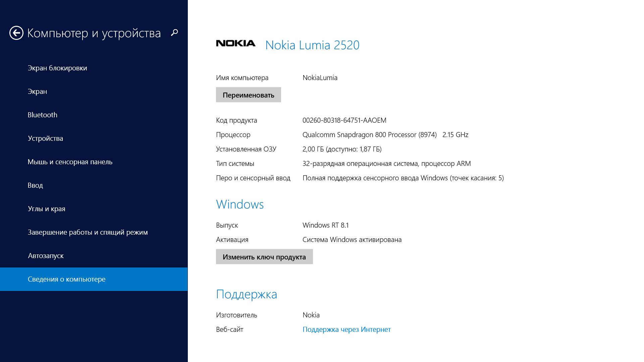Image resolution: width=644 pixels, height=362 pixels.
Task: Click the Nokia logo image
Action: pos(236,43)
